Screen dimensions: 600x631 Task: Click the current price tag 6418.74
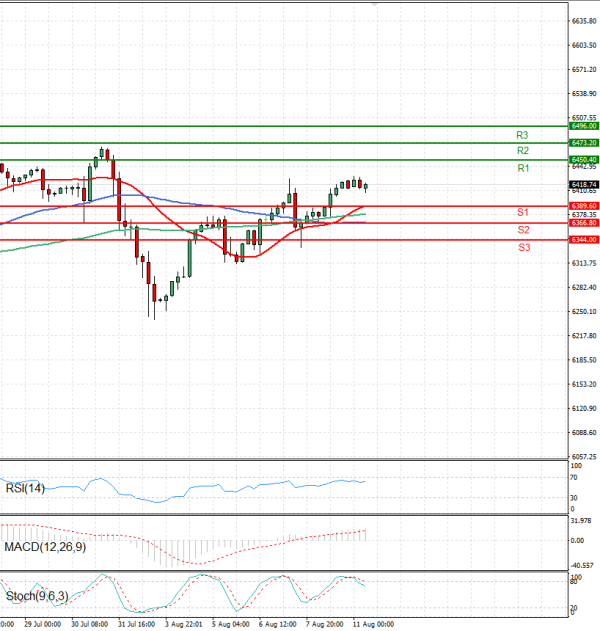(x=584, y=185)
